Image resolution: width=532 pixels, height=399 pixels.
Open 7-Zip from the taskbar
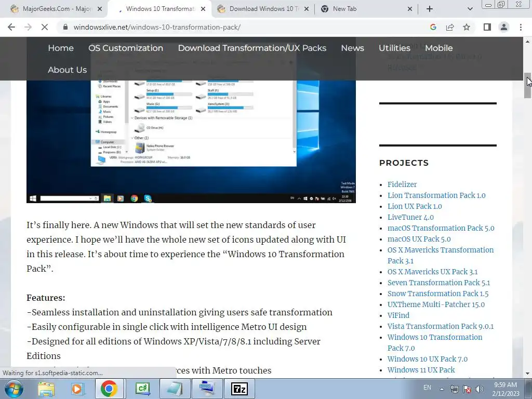[x=239, y=389]
